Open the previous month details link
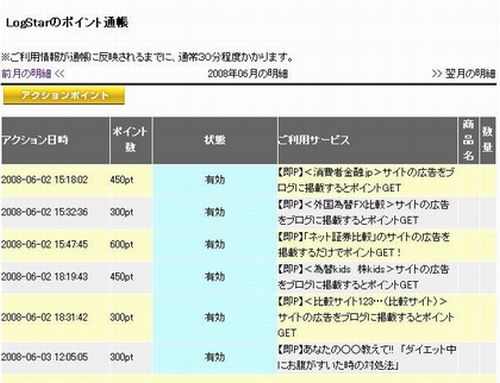The height and width of the screenshot is (383, 500). 33,74
